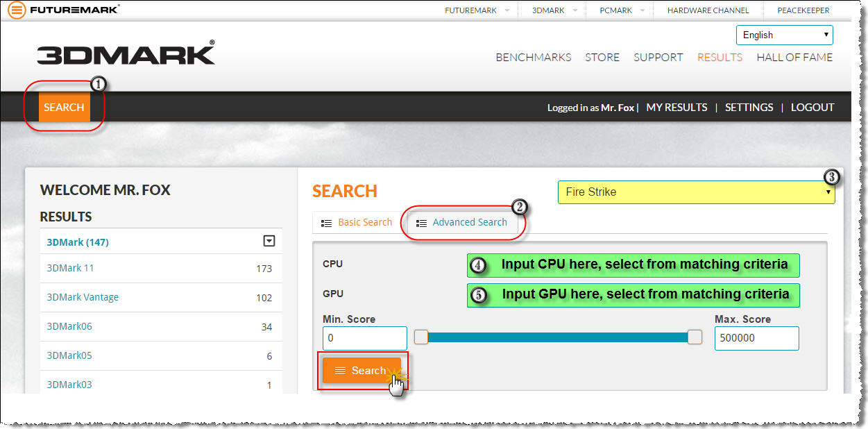Open the 3DMark05 results
The height and width of the screenshot is (429, 868).
pos(69,355)
